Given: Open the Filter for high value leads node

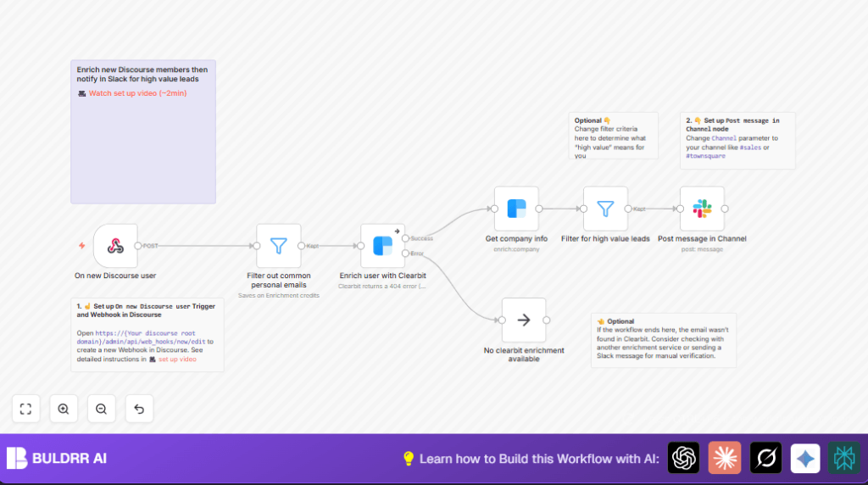Looking at the screenshot, I should coord(605,209).
